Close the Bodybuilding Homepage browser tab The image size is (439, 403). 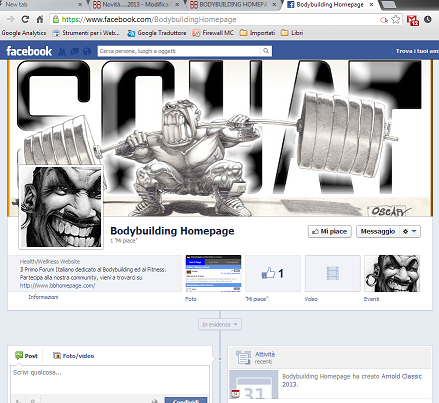371,4
